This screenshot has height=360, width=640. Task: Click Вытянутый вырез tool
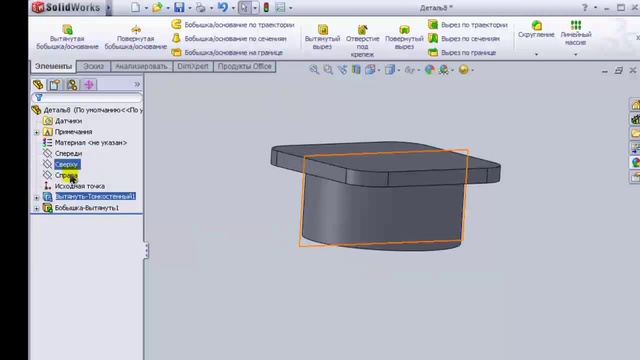point(322,37)
